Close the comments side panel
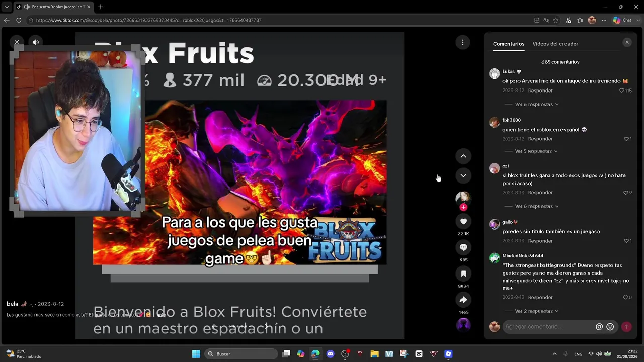 [627, 43]
